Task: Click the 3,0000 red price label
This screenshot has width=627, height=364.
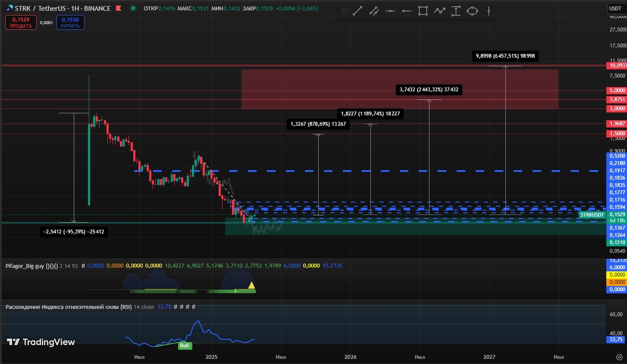Action: pos(617,109)
